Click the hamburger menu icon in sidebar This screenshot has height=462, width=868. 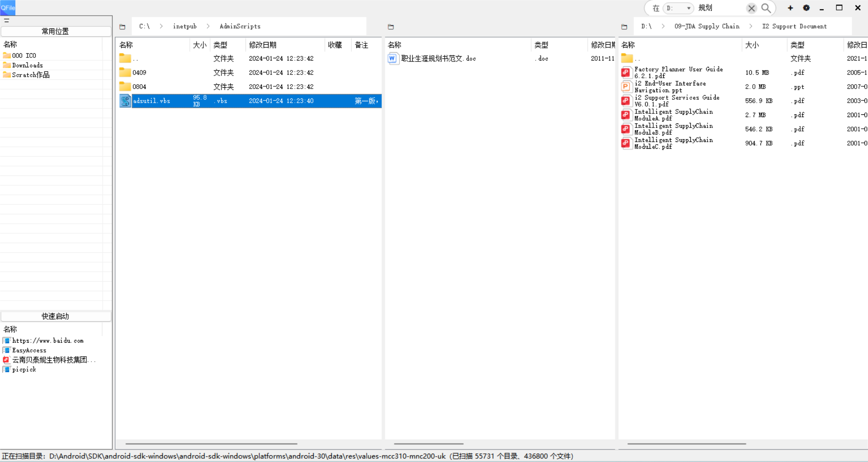pyautogui.click(x=6, y=20)
